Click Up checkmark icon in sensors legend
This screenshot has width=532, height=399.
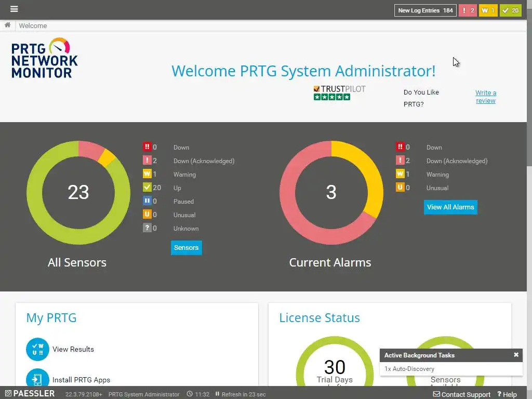[x=147, y=187]
